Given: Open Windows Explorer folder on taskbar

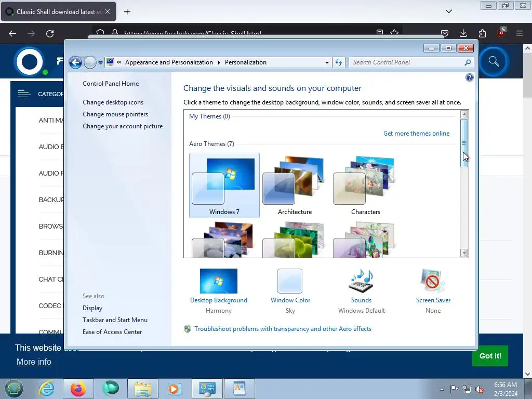Looking at the screenshot, I should (x=143, y=389).
